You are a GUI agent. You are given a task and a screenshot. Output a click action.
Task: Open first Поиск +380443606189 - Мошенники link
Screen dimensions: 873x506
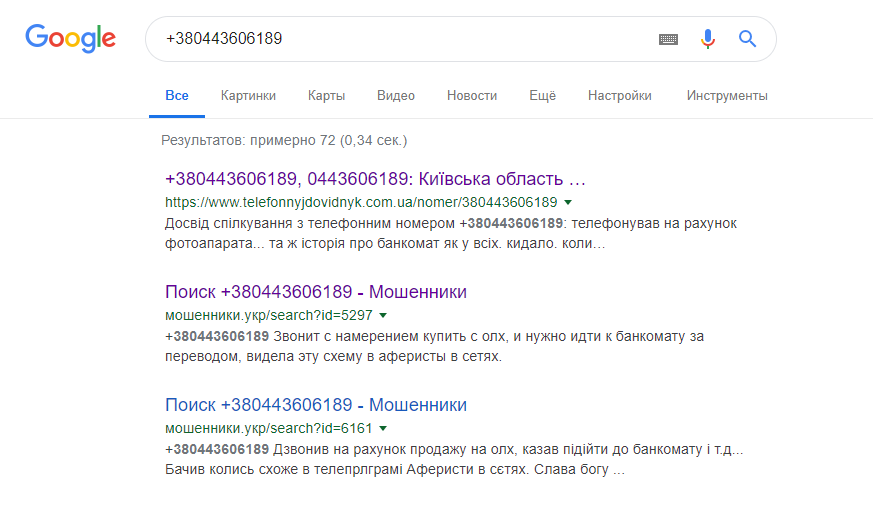[316, 292]
